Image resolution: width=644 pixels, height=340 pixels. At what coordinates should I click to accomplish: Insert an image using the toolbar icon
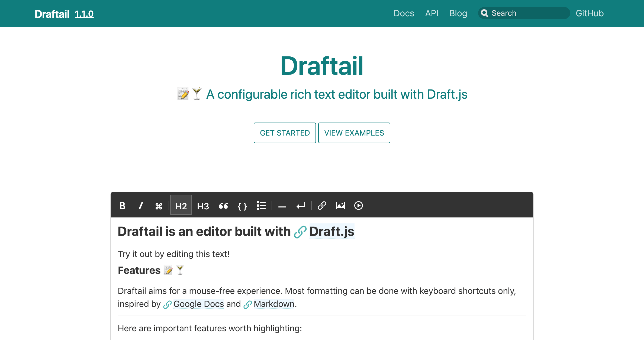[x=340, y=206]
